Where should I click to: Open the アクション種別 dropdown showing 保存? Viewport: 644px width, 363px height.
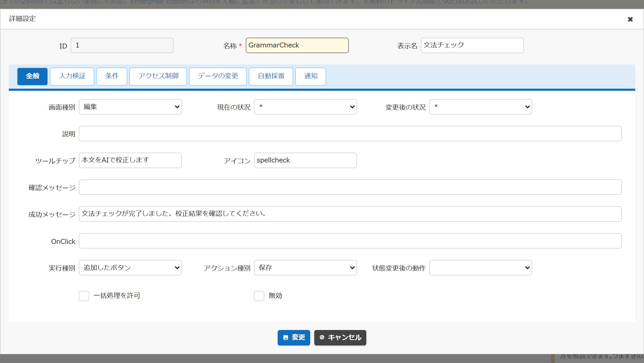click(x=306, y=268)
